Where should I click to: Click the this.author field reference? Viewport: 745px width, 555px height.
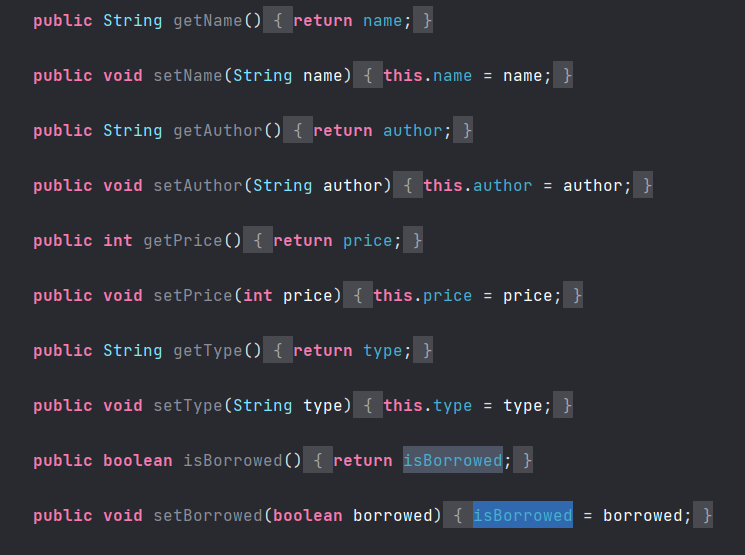point(478,185)
